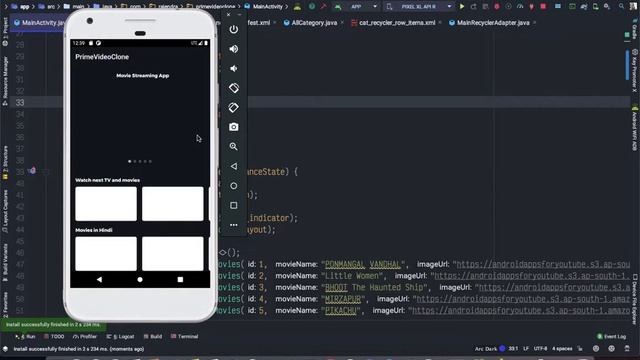Click the "PIKACHU" movie name string in code
This screenshot has width=640, height=360.
click(x=341, y=311)
